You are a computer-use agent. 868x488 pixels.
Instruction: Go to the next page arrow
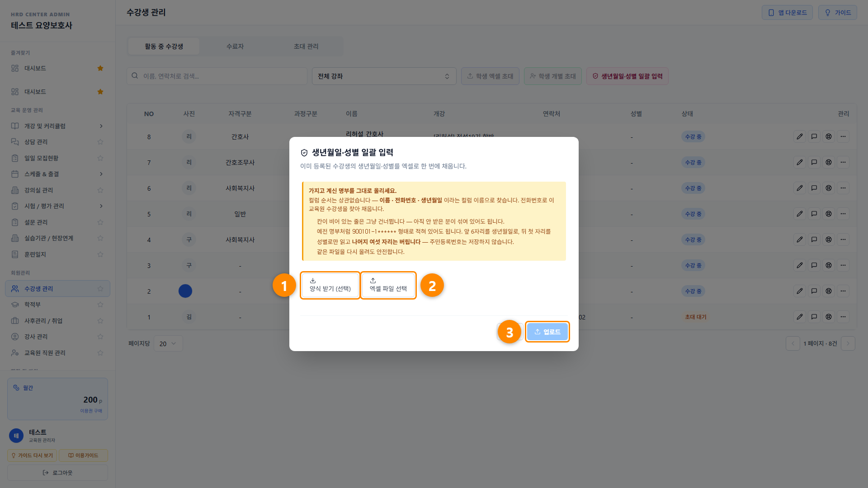848,343
